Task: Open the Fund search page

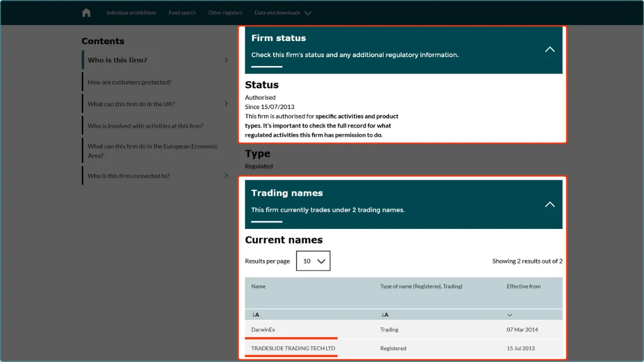Action: pyautogui.click(x=182, y=13)
